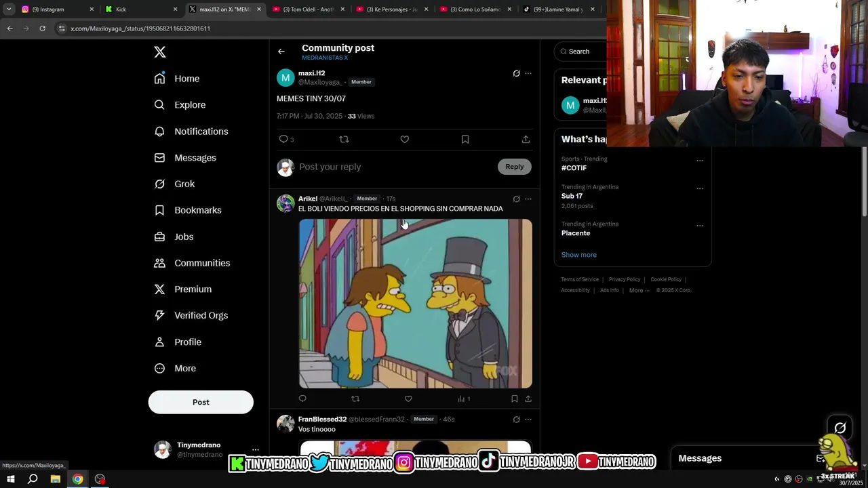This screenshot has width=868, height=488.
Task: Open Communities in the sidebar
Action: point(192,263)
